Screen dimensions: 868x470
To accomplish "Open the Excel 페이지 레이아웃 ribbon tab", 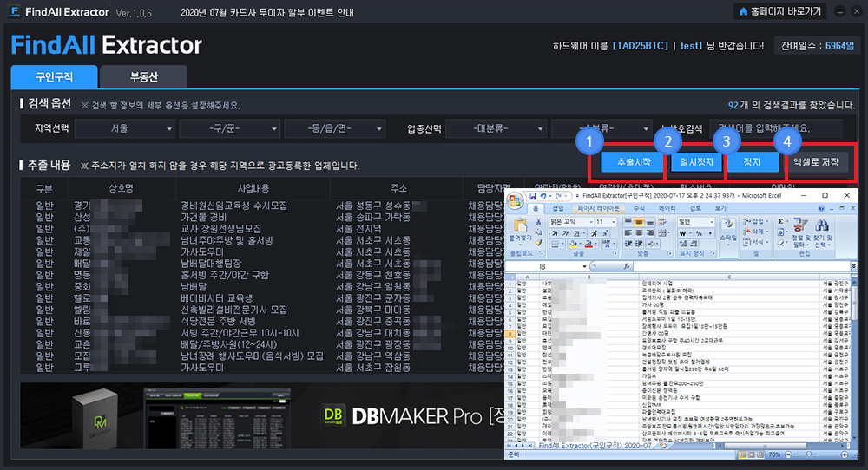I will pos(598,208).
